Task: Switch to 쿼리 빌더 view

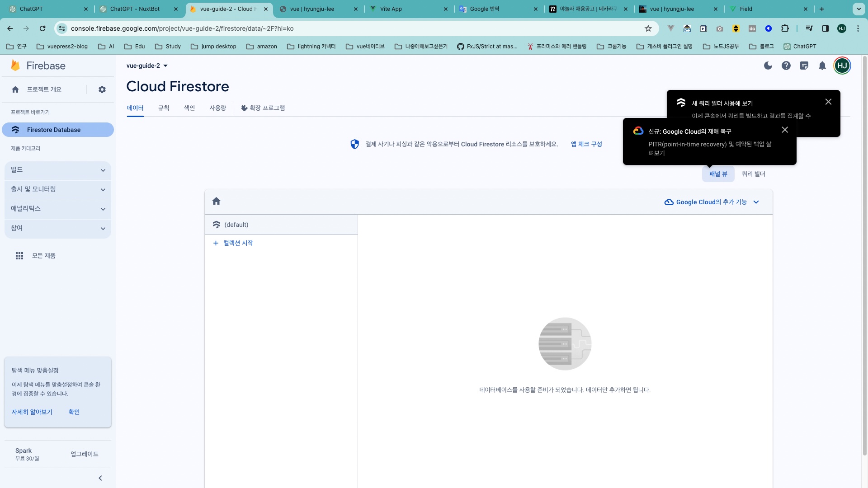Action: 753,174
